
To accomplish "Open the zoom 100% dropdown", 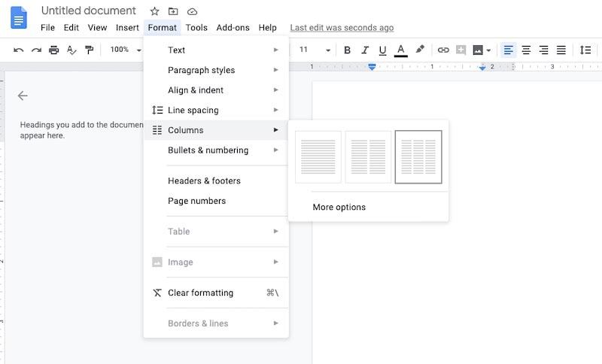I will click(125, 50).
